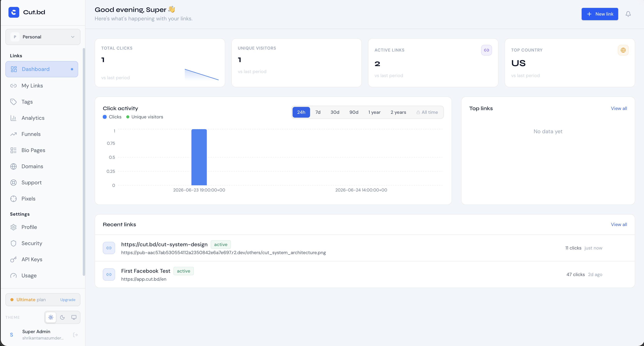Select the 30d time range tab
Screen dimensions: 644x346
coord(335,112)
